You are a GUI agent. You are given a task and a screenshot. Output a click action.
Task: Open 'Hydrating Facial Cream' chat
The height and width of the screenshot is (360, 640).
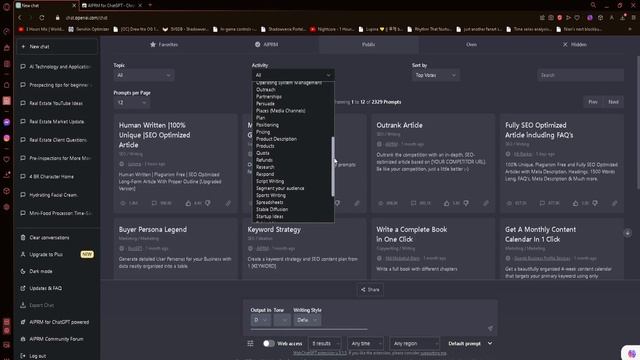(57, 195)
